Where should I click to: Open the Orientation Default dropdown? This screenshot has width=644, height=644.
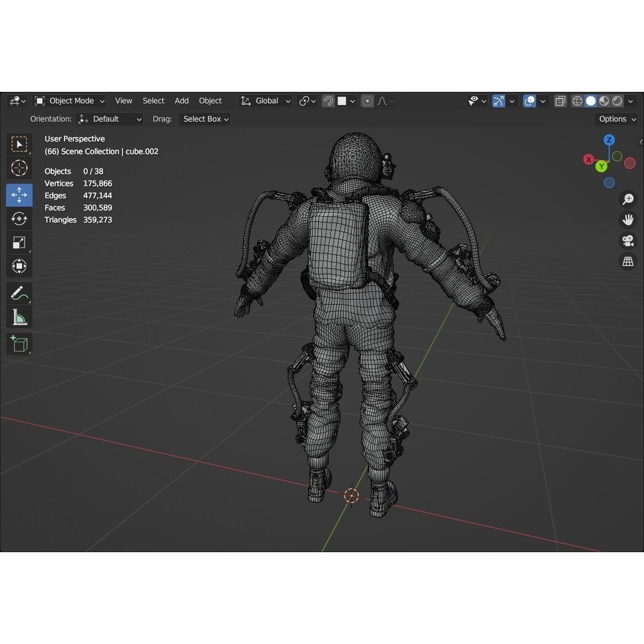(110, 119)
